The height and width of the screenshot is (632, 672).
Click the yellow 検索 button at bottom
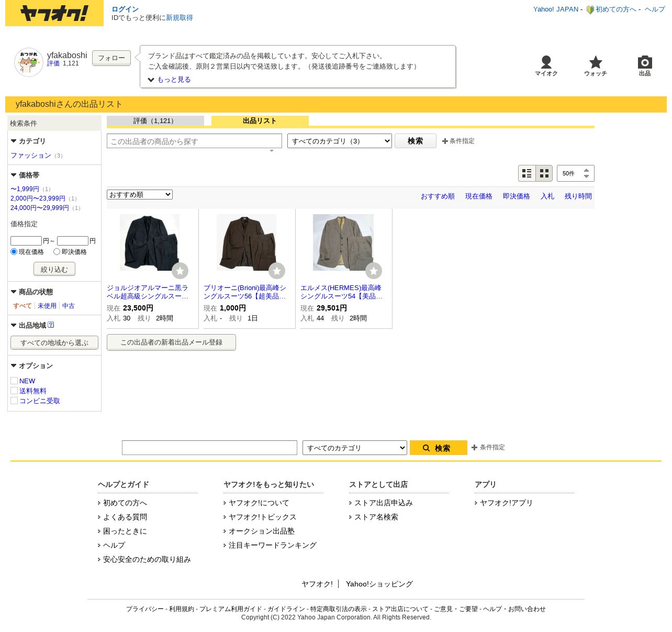pos(439,448)
